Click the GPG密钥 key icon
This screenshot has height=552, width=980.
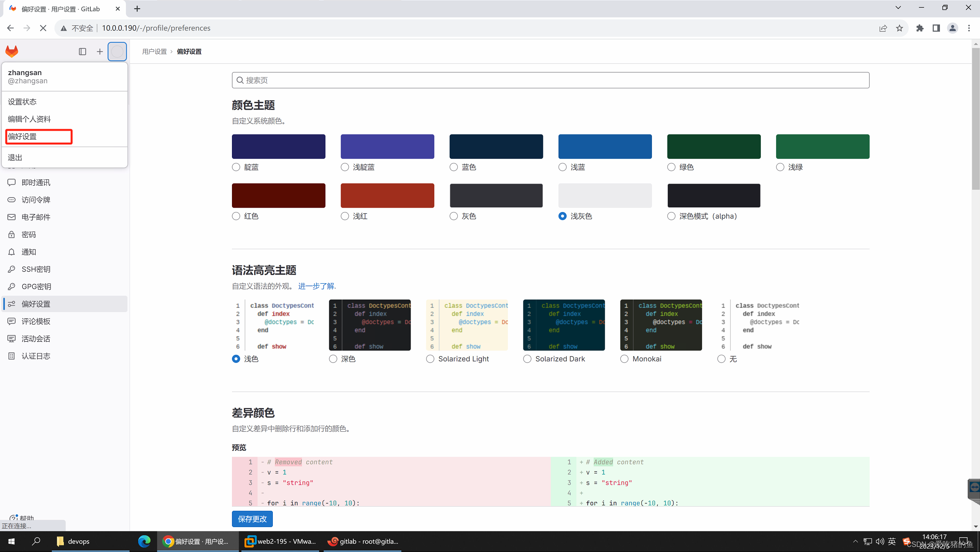tap(12, 287)
